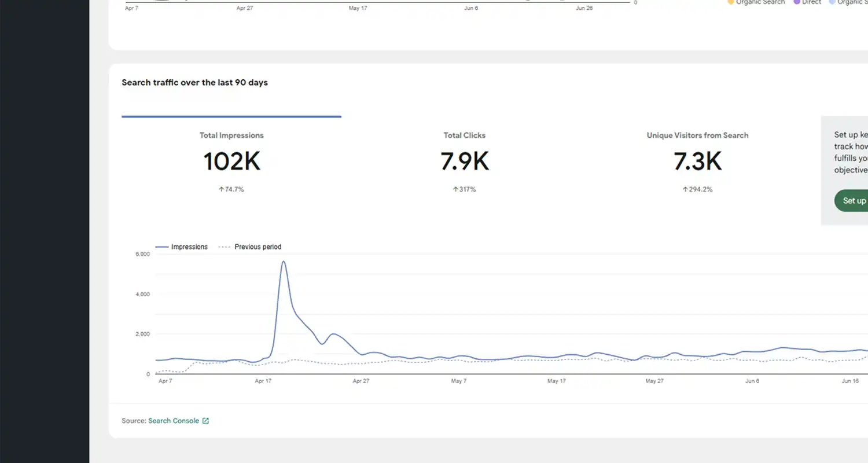This screenshot has width=868, height=463.
Task: Click the up arrow beside 74.7%
Action: [221, 189]
